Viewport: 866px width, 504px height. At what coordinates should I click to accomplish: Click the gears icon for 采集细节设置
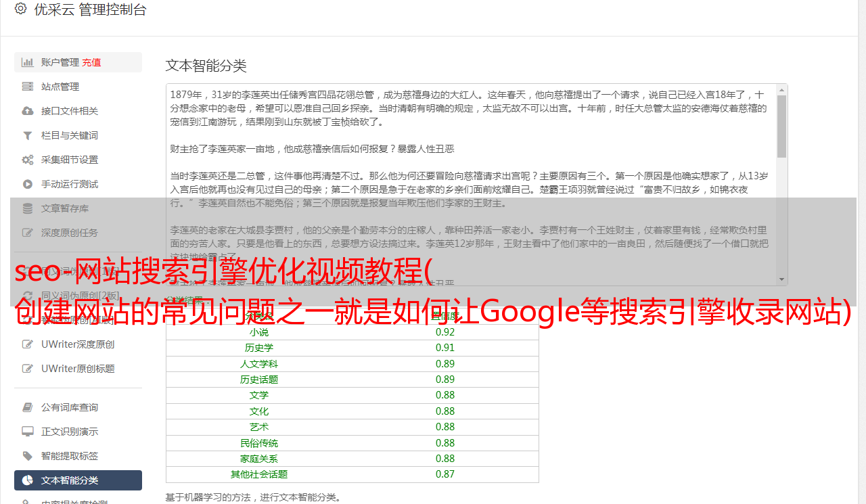tap(28, 160)
